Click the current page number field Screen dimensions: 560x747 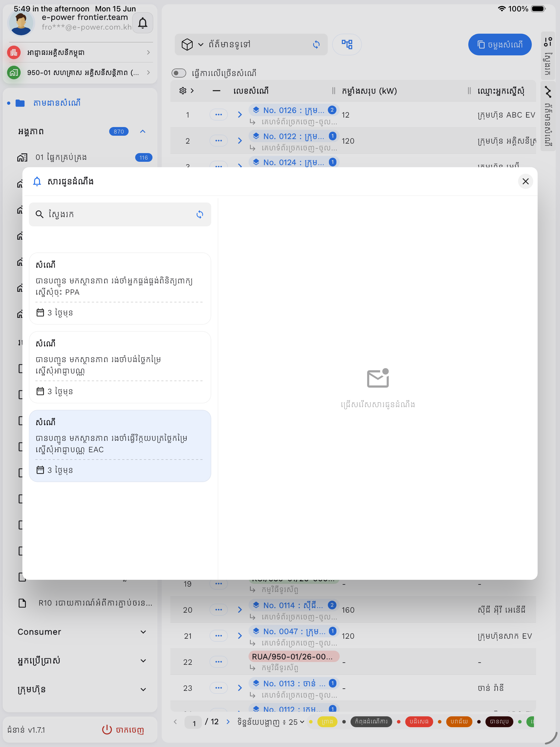click(x=193, y=723)
